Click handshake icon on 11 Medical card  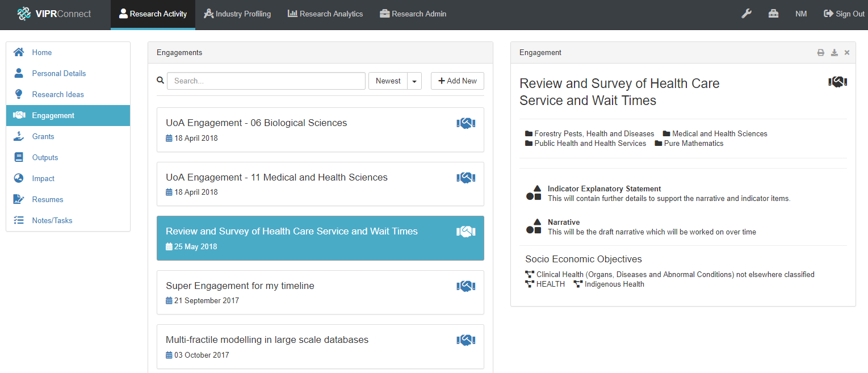pyautogui.click(x=466, y=178)
